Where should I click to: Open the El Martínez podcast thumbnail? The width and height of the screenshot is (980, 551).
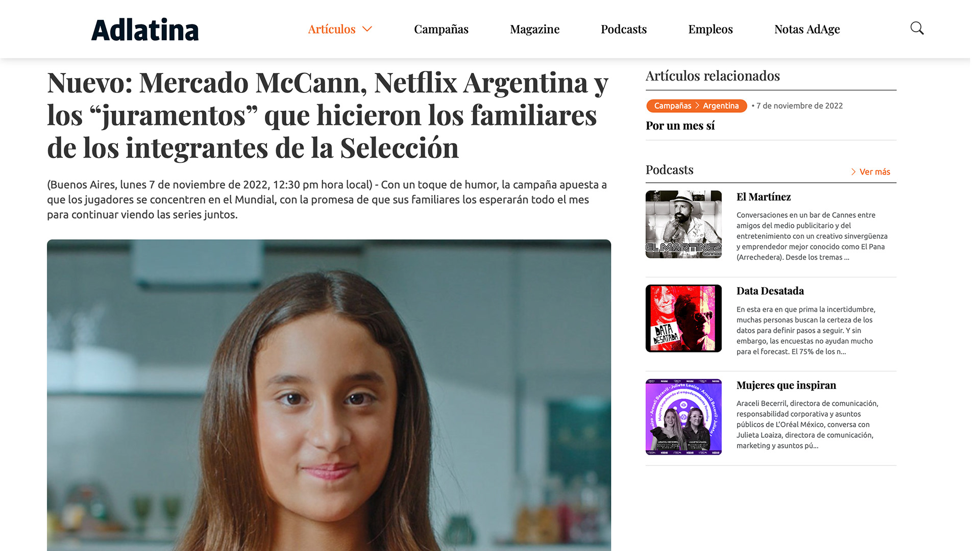point(683,224)
